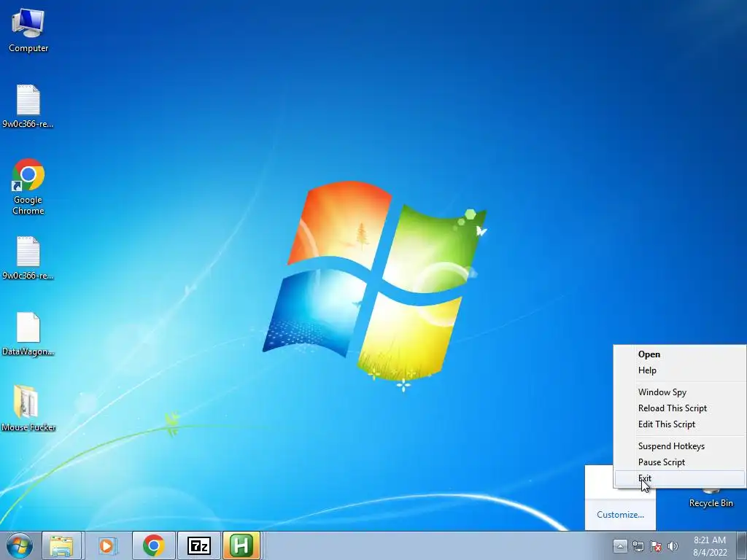The image size is (747, 560).
Task: Click the AutoHotkey H taskbar icon
Action: pyautogui.click(x=241, y=545)
